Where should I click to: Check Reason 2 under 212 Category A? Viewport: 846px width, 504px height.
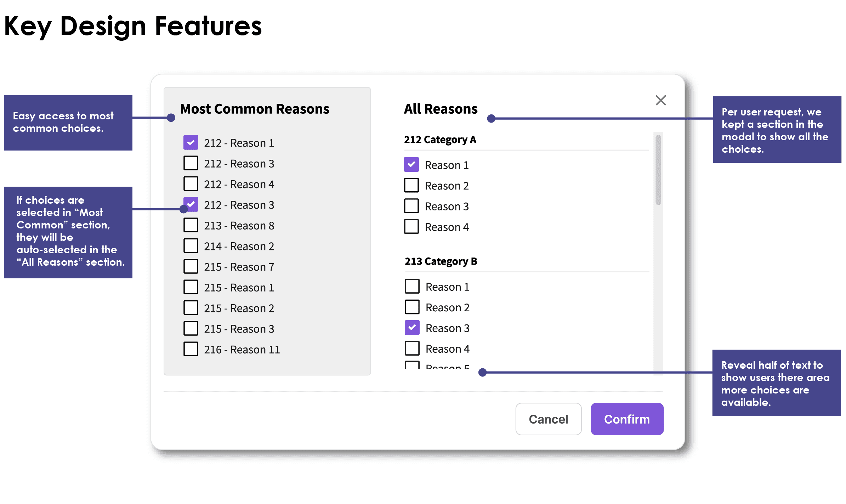(411, 185)
